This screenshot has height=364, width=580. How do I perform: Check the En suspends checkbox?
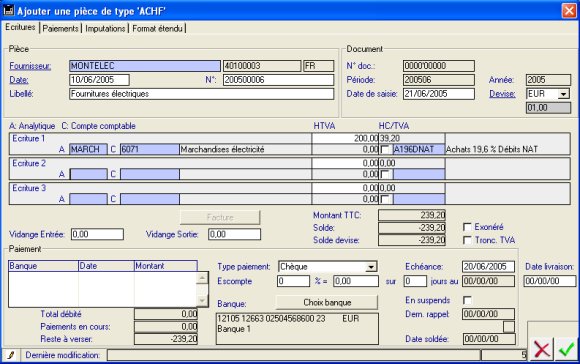467,300
